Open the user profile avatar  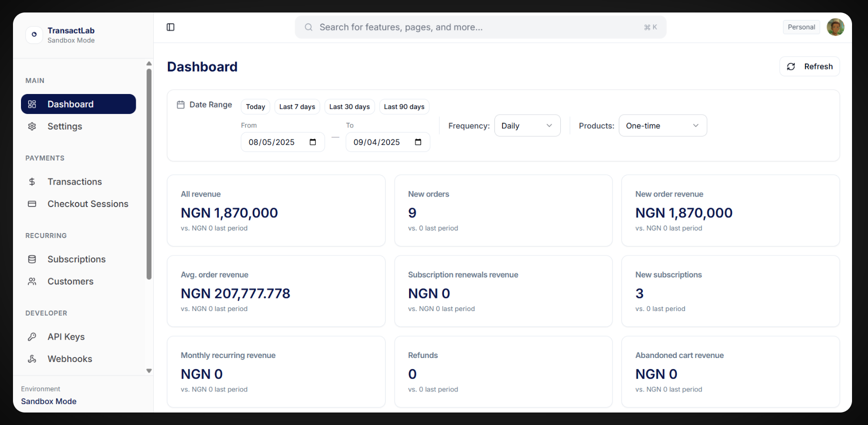[835, 27]
